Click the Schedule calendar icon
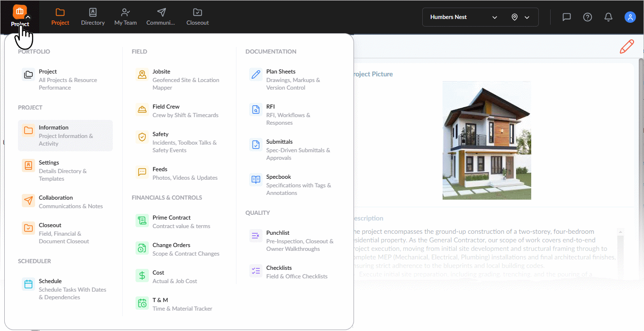This screenshot has height=331, width=644. [x=28, y=284]
